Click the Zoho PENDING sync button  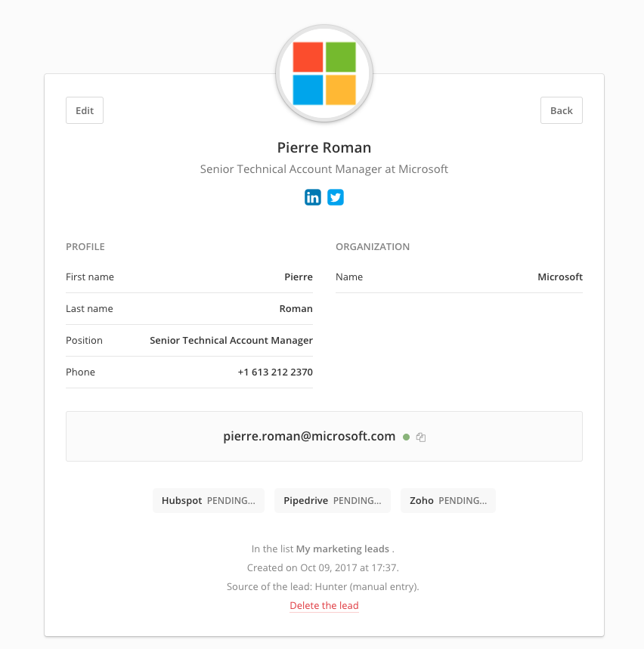click(x=448, y=500)
